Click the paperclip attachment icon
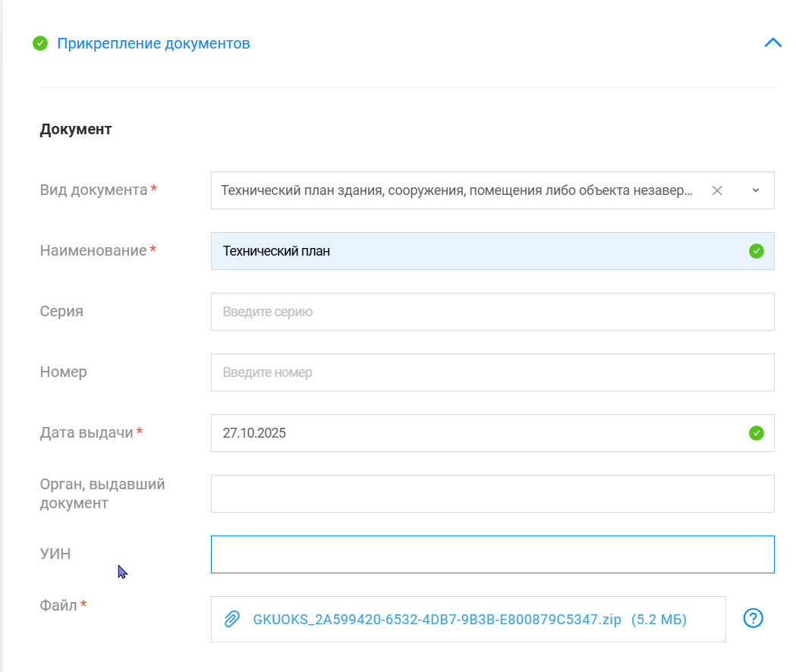This screenshot has height=672, width=796. [232, 619]
